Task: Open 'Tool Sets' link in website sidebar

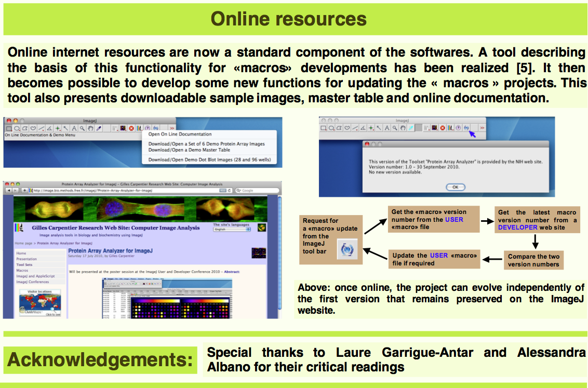Action: (24, 265)
